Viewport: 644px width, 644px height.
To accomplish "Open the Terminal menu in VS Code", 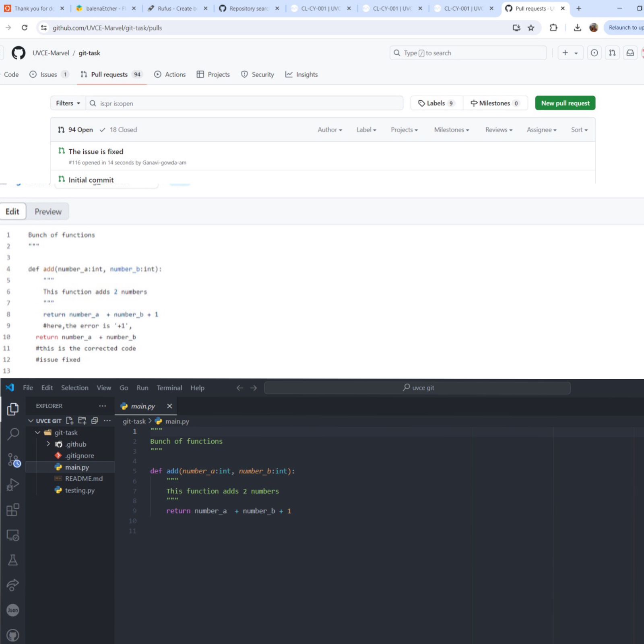I will (x=169, y=388).
